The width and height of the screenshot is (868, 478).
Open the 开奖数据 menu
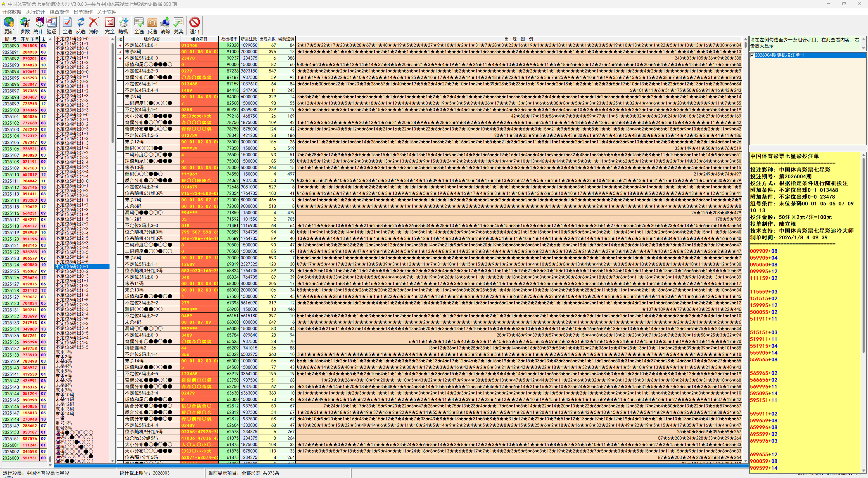click(12, 12)
